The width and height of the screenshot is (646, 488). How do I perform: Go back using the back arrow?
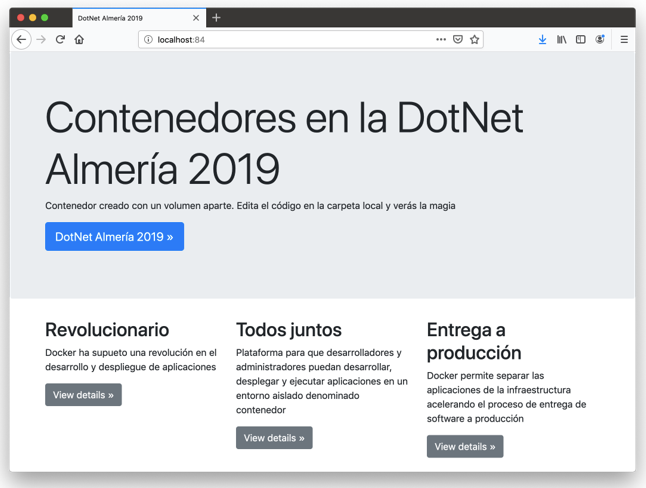click(x=21, y=40)
